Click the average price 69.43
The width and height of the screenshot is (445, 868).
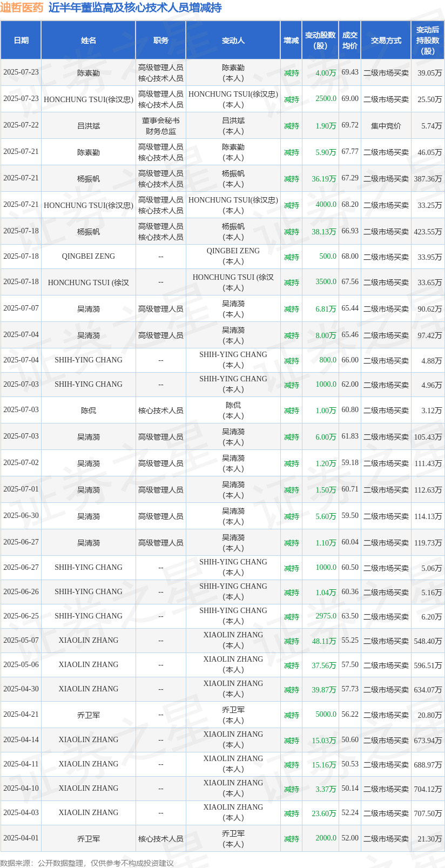coord(350,72)
